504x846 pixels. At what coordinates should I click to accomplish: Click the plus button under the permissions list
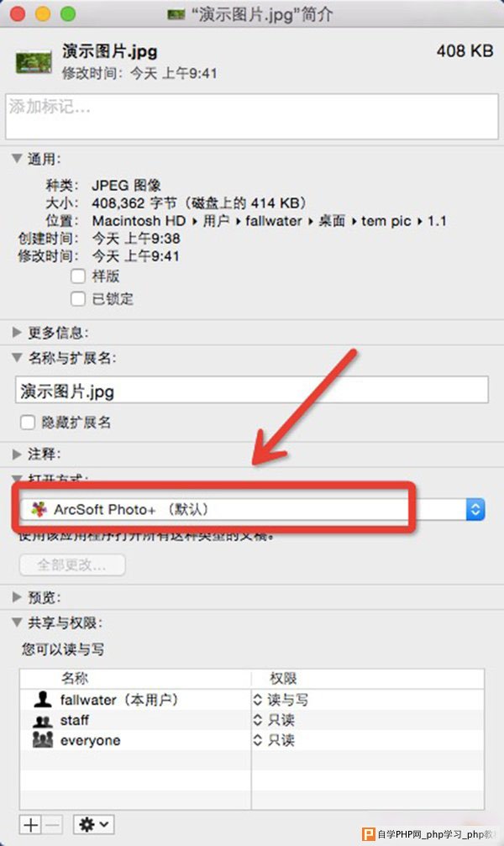pos(31,824)
